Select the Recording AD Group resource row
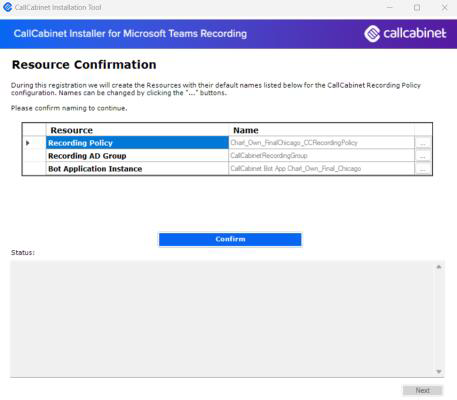 point(137,156)
